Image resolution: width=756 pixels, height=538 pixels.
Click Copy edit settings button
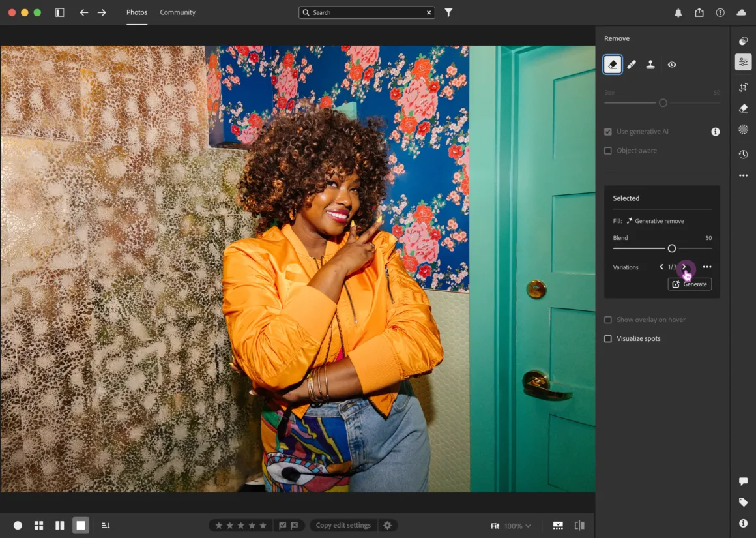pyautogui.click(x=343, y=526)
